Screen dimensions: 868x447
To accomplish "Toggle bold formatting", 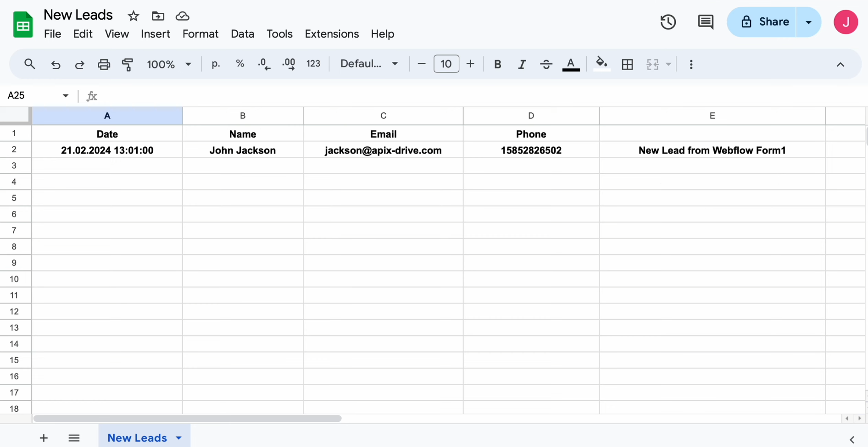I will coord(498,64).
